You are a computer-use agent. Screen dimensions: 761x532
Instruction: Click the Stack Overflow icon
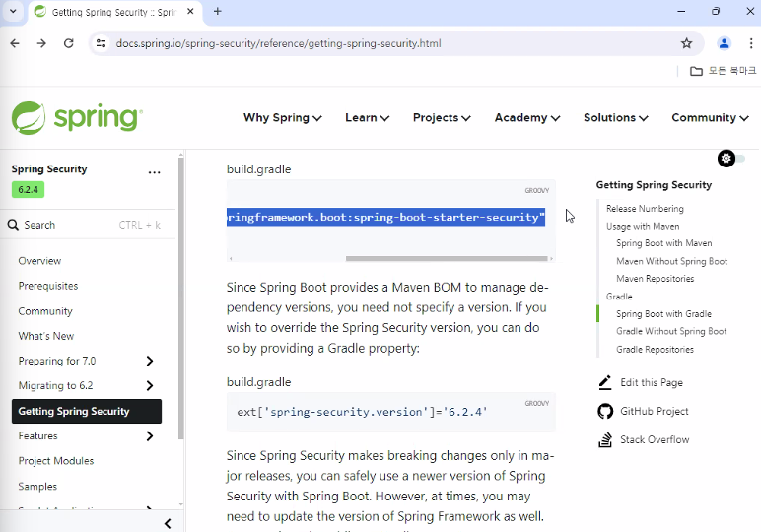605,439
